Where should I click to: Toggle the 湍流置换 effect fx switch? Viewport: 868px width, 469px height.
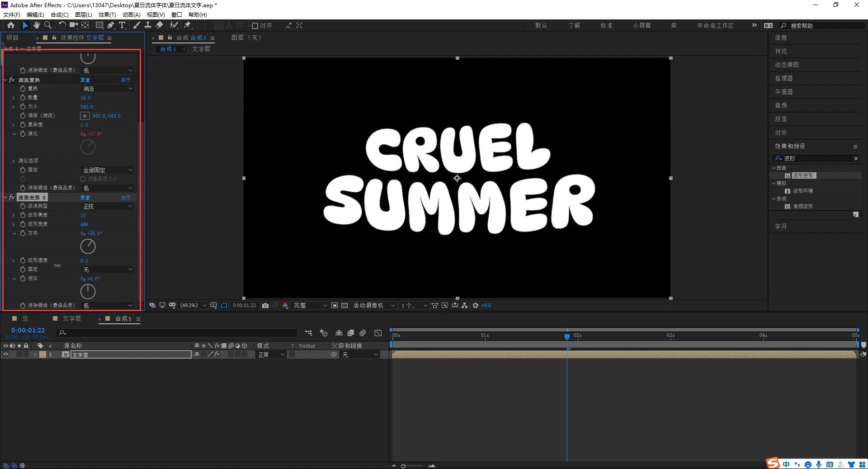[x=12, y=80]
